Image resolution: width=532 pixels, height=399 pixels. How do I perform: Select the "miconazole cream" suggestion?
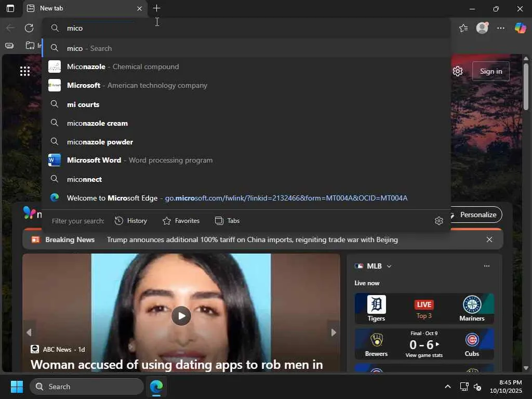tap(246, 123)
